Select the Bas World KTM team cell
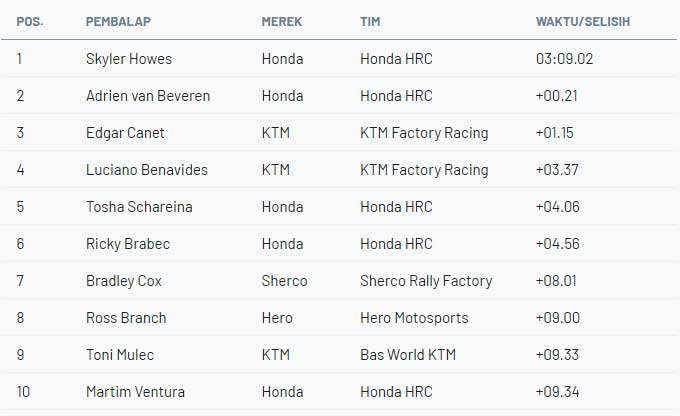This screenshot has width=680, height=416. (406, 355)
